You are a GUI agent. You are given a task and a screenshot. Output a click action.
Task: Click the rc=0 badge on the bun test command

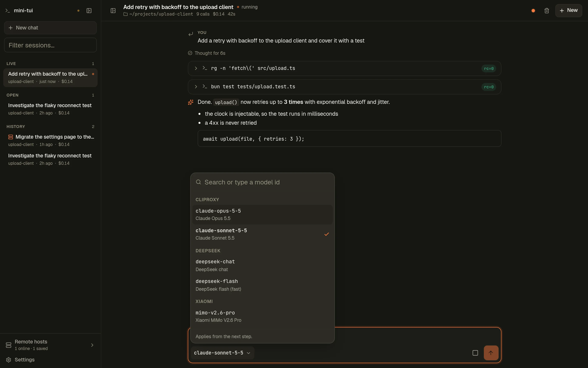pos(489,87)
